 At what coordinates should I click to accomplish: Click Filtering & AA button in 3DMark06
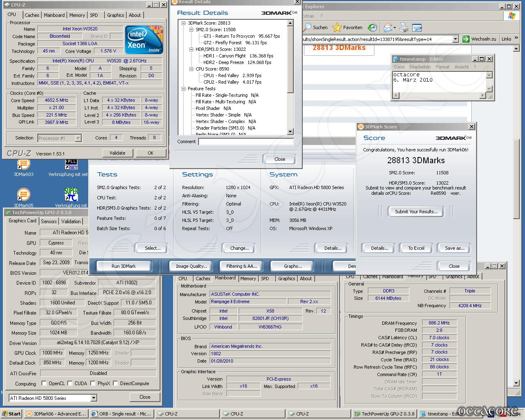pyautogui.click(x=242, y=266)
